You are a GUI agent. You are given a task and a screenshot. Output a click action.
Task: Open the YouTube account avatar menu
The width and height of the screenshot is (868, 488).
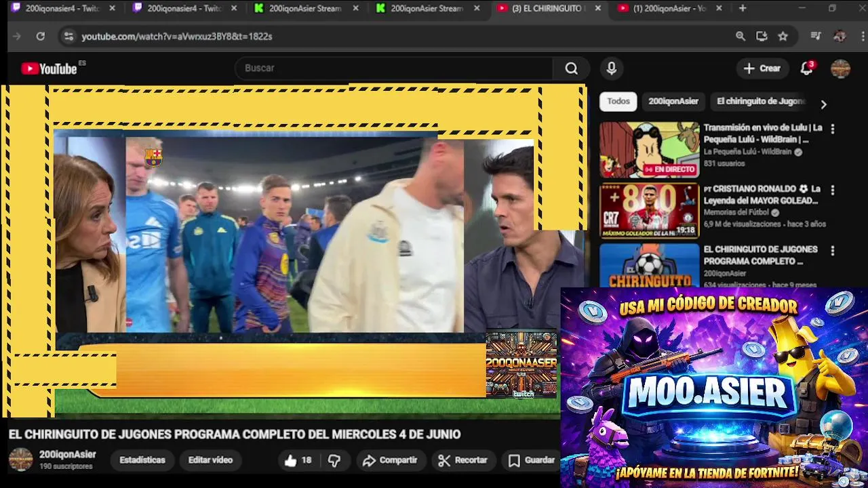(x=840, y=68)
